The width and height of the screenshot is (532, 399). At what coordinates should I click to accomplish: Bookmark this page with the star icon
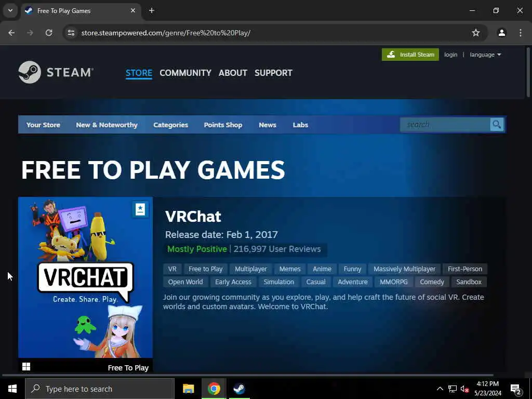click(476, 33)
